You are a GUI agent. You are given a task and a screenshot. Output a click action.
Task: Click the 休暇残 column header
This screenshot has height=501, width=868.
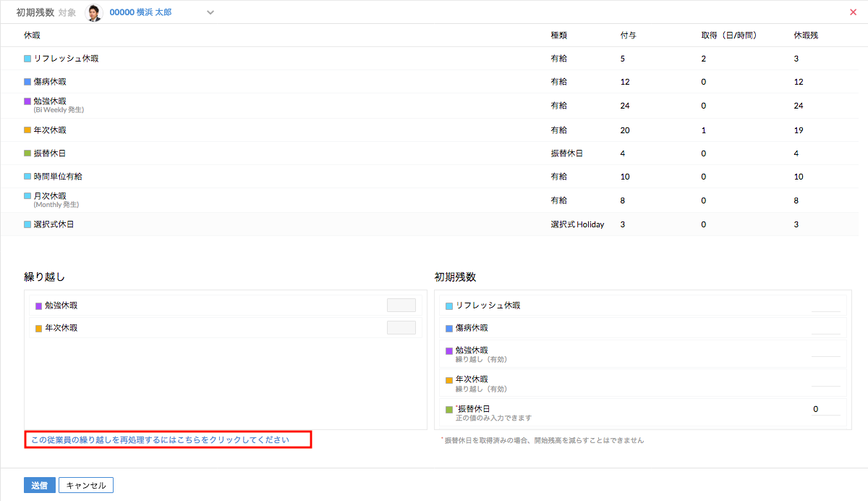tap(806, 35)
